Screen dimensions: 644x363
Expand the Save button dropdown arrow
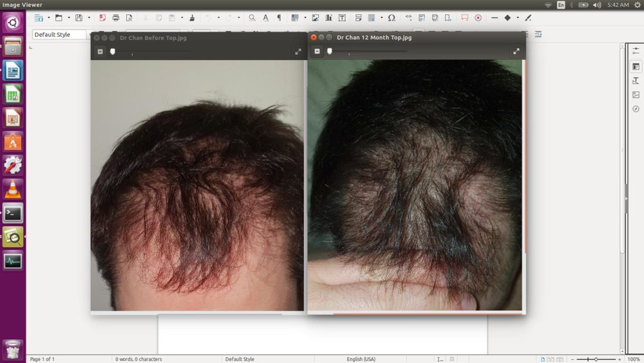coord(89,18)
